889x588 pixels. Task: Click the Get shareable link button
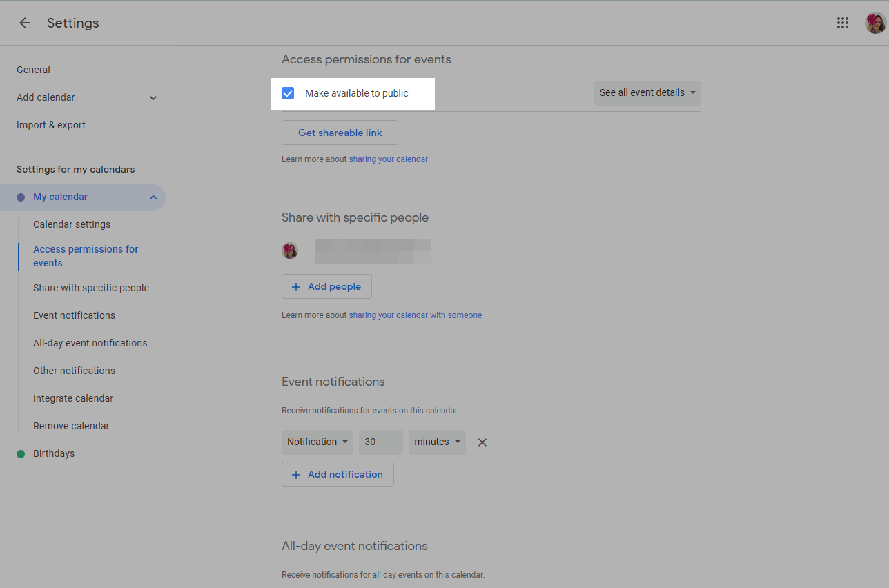[x=340, y=133]
